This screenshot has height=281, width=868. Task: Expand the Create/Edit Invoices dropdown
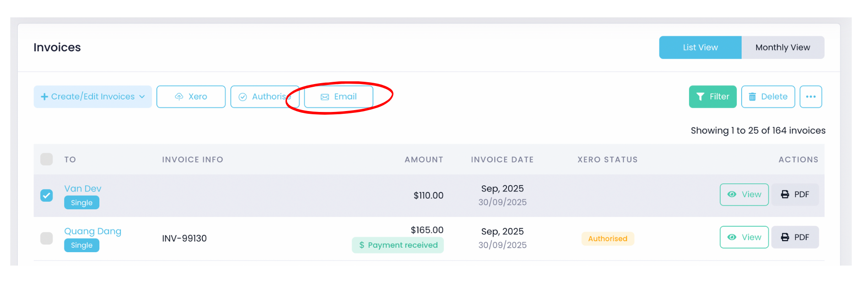(x=93, y=97)
